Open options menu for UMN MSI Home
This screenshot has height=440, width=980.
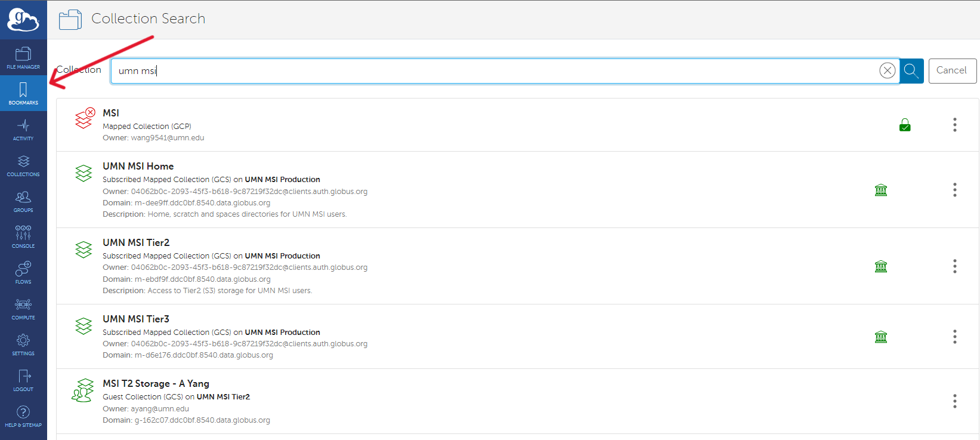[955, 190]
